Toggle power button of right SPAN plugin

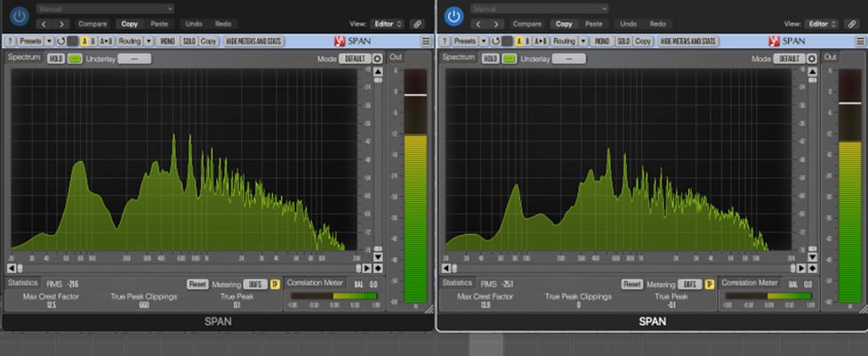click(x=454, y=16)
